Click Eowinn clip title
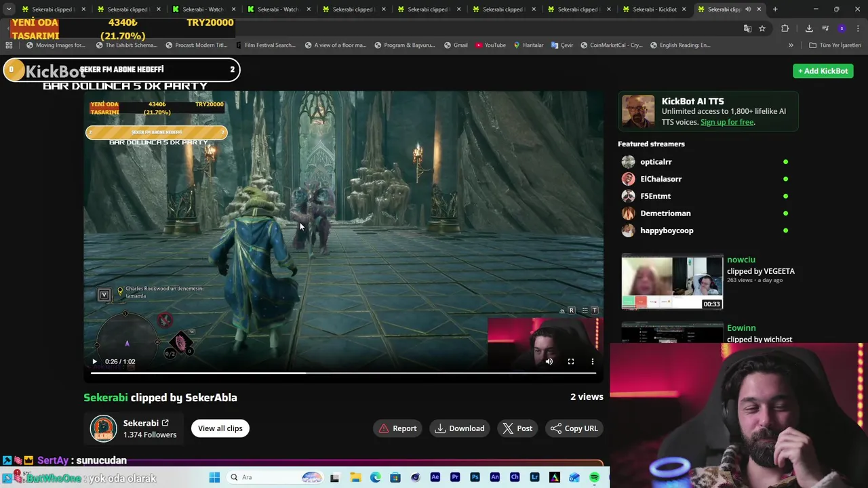Viewport: 868px width, 488px height. (x=741, y=328)
